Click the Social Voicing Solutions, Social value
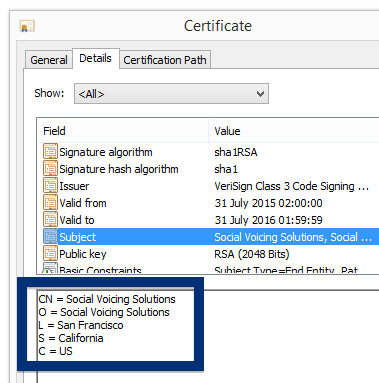Image resolution: width=379 pixels, height=383 pixels. coord(293,237)
